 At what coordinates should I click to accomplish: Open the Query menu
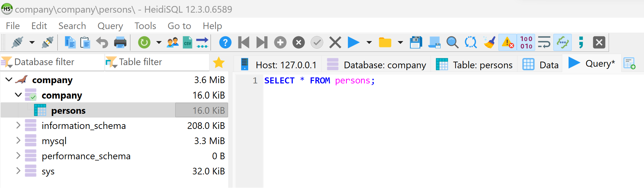click(x=110, y=26)
